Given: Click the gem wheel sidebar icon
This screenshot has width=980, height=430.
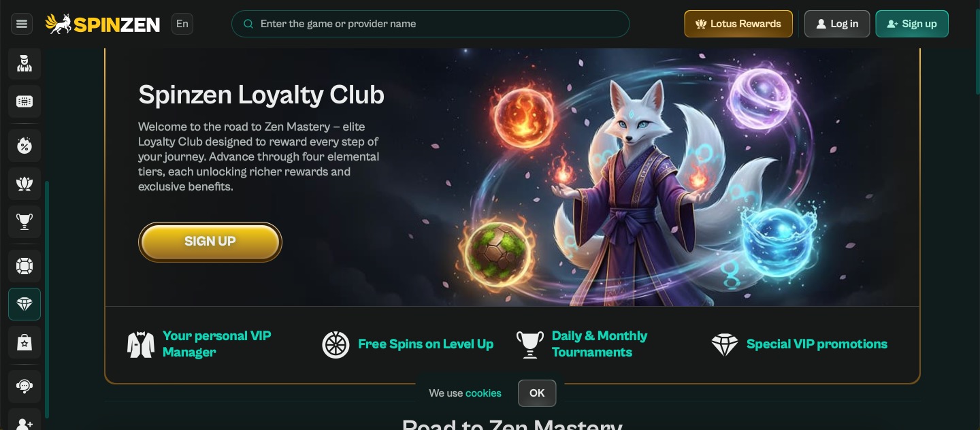Looking at the screenshot, I should point(24,266).
